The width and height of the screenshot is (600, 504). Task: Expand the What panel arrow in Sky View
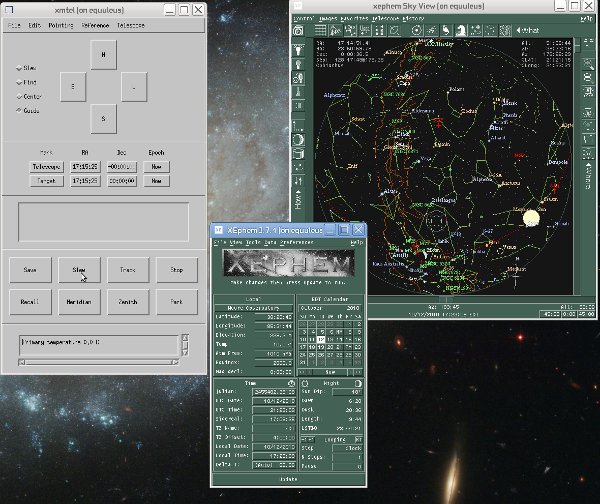tap(518, 30)
